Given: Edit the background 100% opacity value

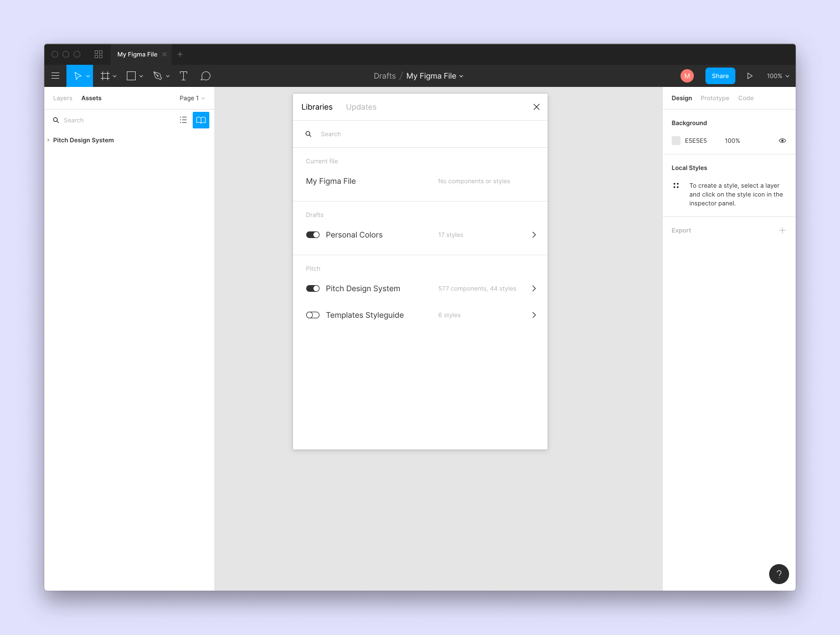Looking at the screenshot, I should [733, 141].
